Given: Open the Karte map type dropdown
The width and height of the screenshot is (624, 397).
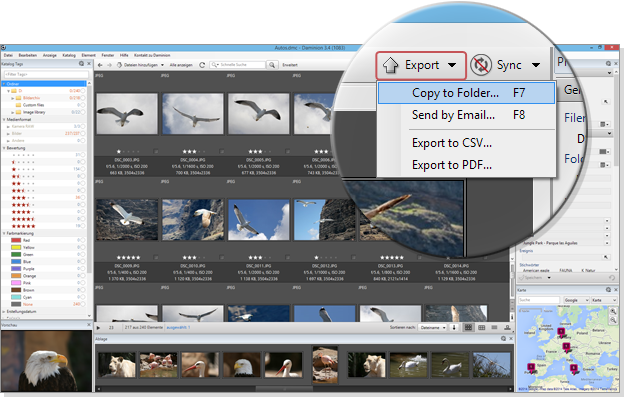Looking at the screenshot, I should 614,300.
